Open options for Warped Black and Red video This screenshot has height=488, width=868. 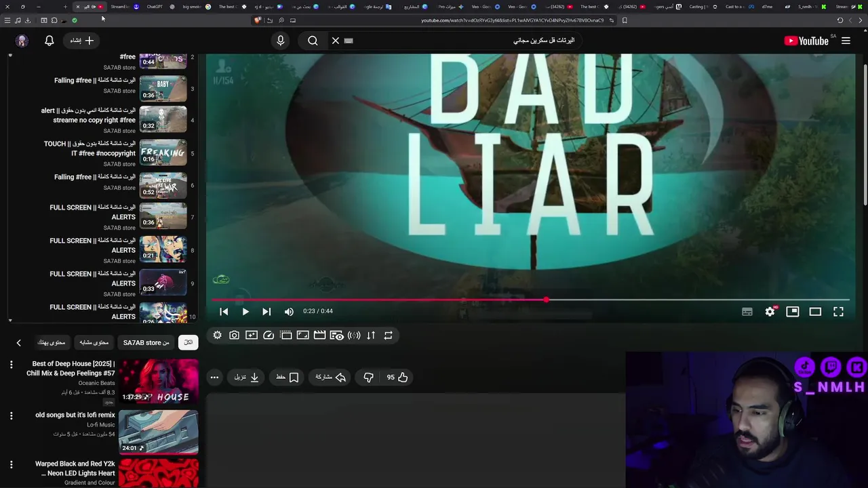(x=11, y=465)
